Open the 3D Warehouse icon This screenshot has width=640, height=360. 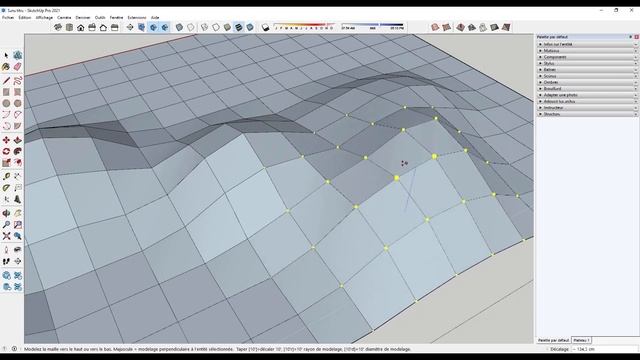(6, 276)
